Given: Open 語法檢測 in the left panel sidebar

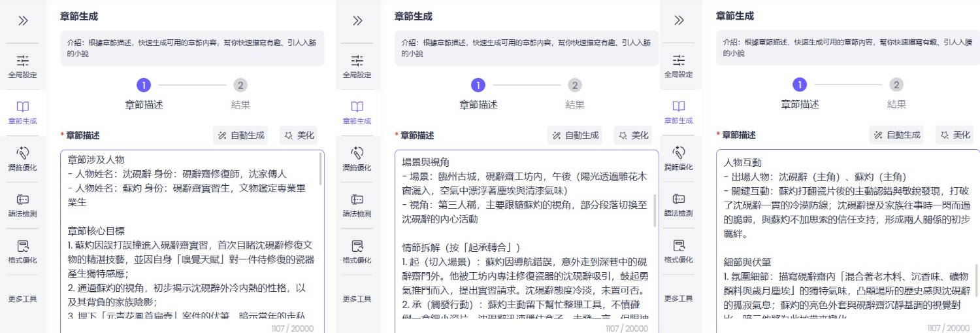Looking at the screenshot, I should pos(23,205).
